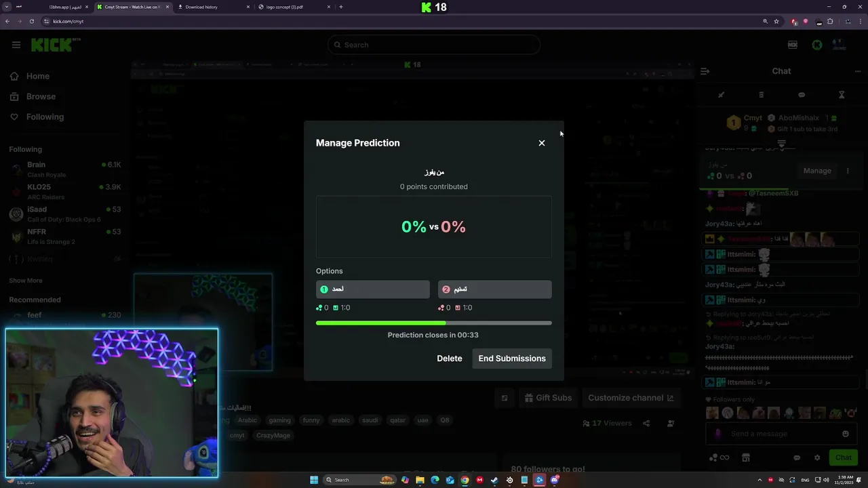Image resolution: width=868 pixels, height=488 pixels.
Task: Open Brain channel in Following list
Action: tap(65, 169)
